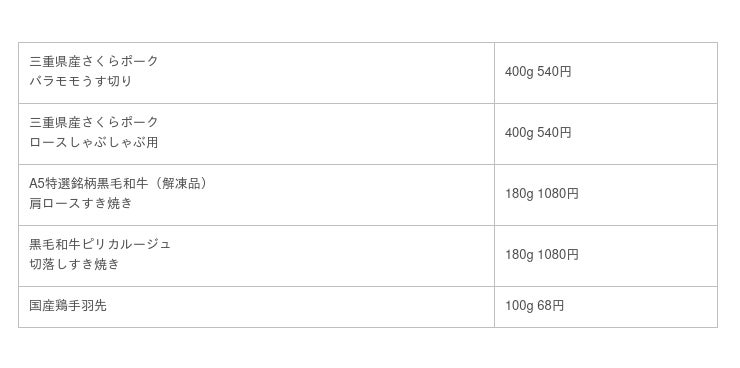The height and width of the screenshot is (368, 740).
Task: Click the 黒毛和牛ピリカルージュ product name
Action: [100, 244]
